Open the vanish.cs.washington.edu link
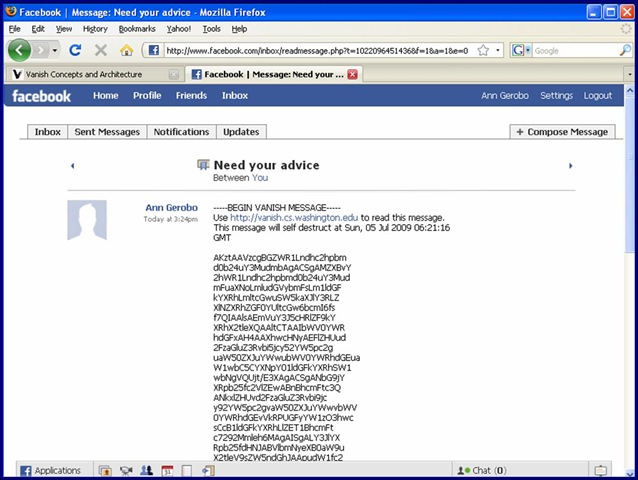Image resolution: width=638 pixels, height=480 pixels. click(x=294, y=218)
